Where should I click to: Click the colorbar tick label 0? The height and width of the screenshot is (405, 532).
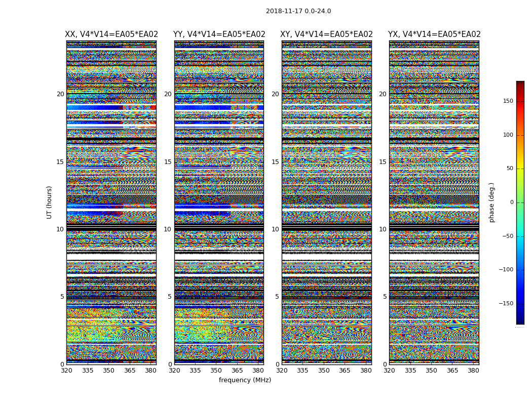pyautogui.click(x=512, y=202)
